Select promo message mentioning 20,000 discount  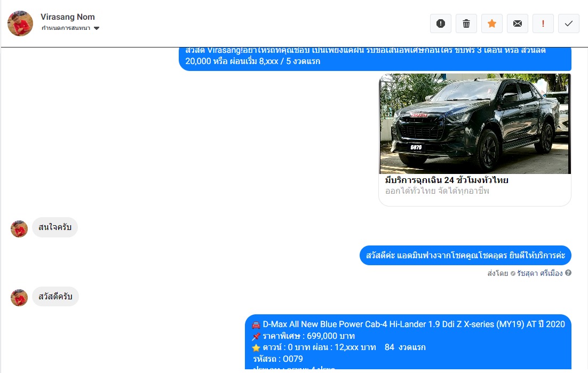tap(375, 58)
